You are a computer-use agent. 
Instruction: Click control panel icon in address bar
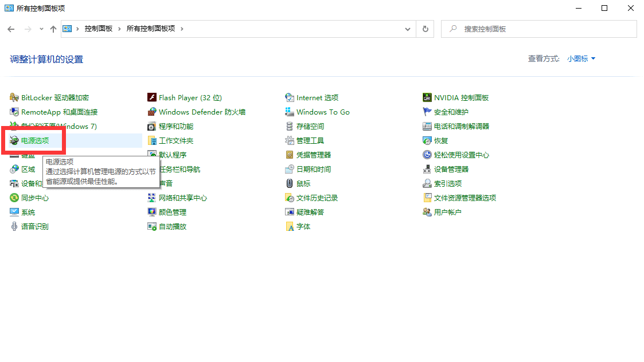point(67,29)
